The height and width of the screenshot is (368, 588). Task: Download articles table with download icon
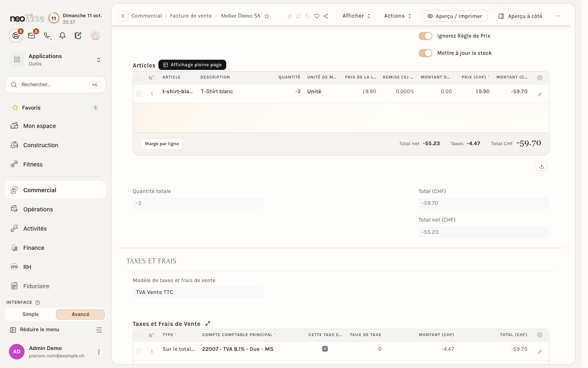coord(541,166)
